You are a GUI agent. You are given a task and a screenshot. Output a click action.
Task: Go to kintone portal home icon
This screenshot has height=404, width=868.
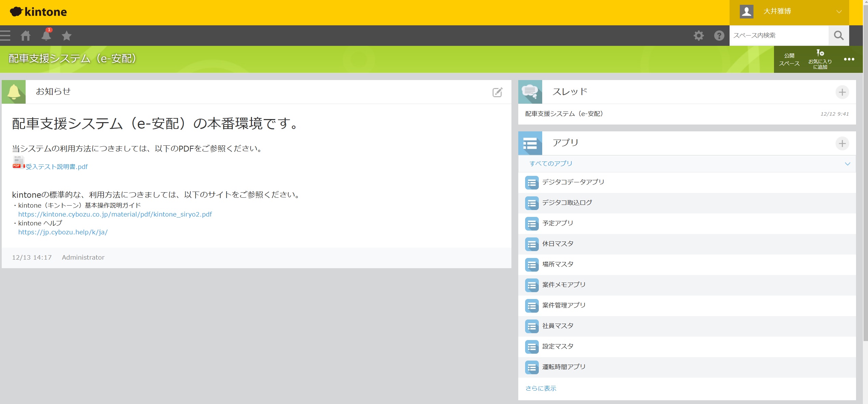(26, 36)
